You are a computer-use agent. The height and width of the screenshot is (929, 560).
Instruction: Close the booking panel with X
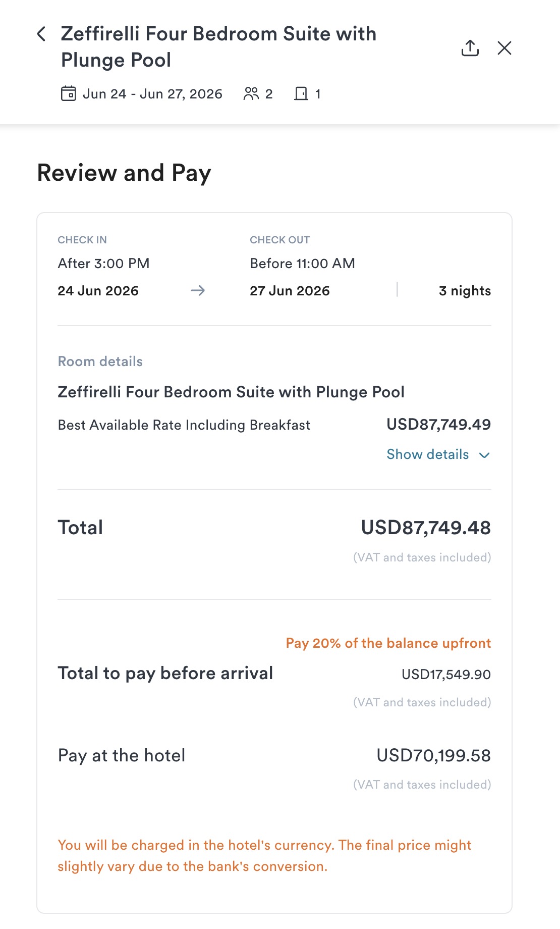pos(505,48)
